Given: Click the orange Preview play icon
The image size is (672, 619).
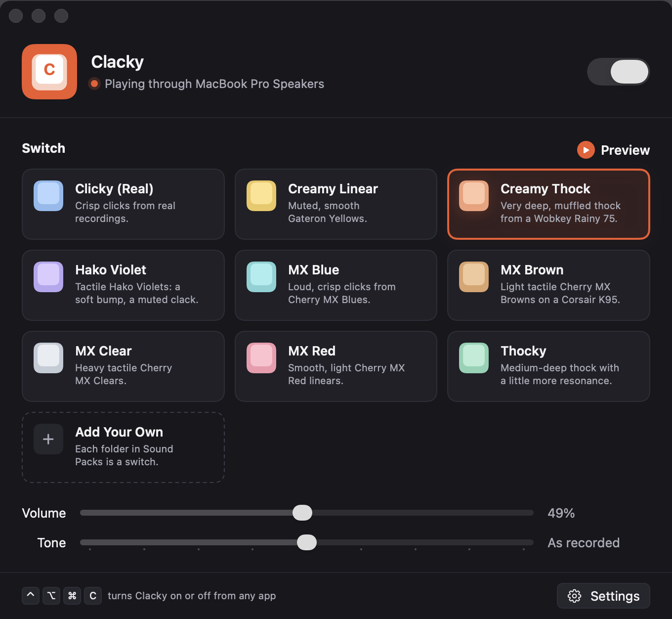Looking at the screenshot, I should point(586,150).
